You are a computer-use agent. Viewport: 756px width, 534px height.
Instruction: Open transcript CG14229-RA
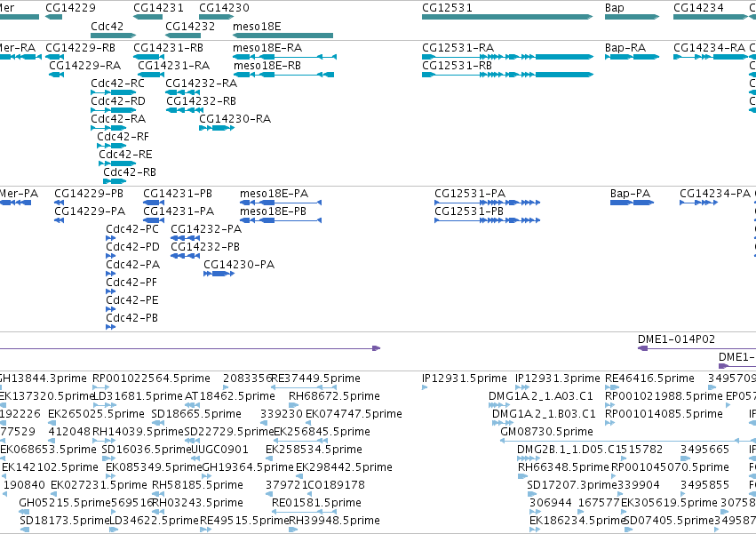85,66
